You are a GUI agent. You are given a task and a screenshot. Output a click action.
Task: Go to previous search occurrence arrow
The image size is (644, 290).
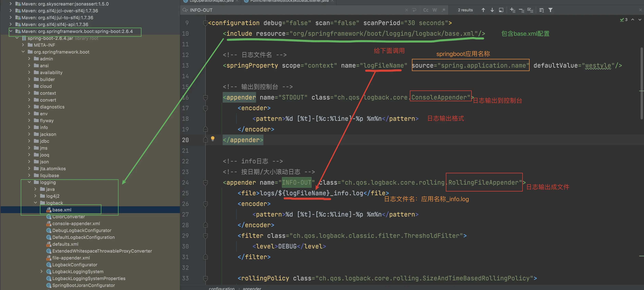[x=483, y=10]
